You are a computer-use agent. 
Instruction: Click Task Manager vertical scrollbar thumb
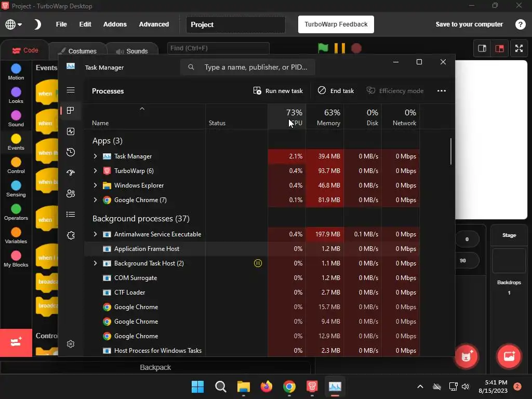coord(450,151)
